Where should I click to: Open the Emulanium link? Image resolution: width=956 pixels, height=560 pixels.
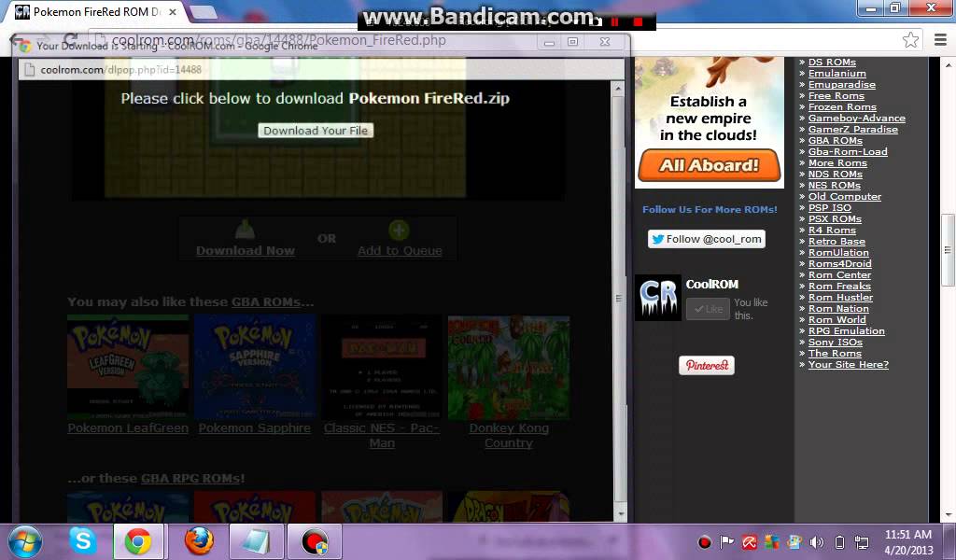pos(837,73)
